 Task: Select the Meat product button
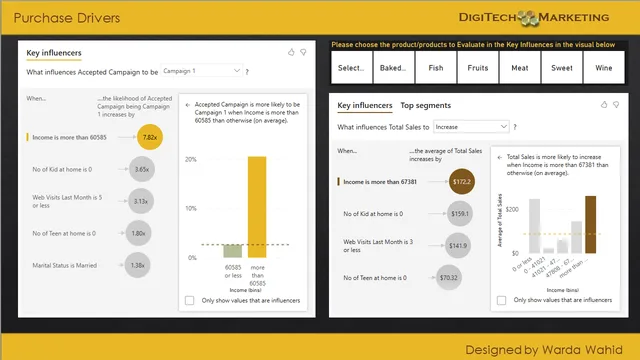coord(520,68)
